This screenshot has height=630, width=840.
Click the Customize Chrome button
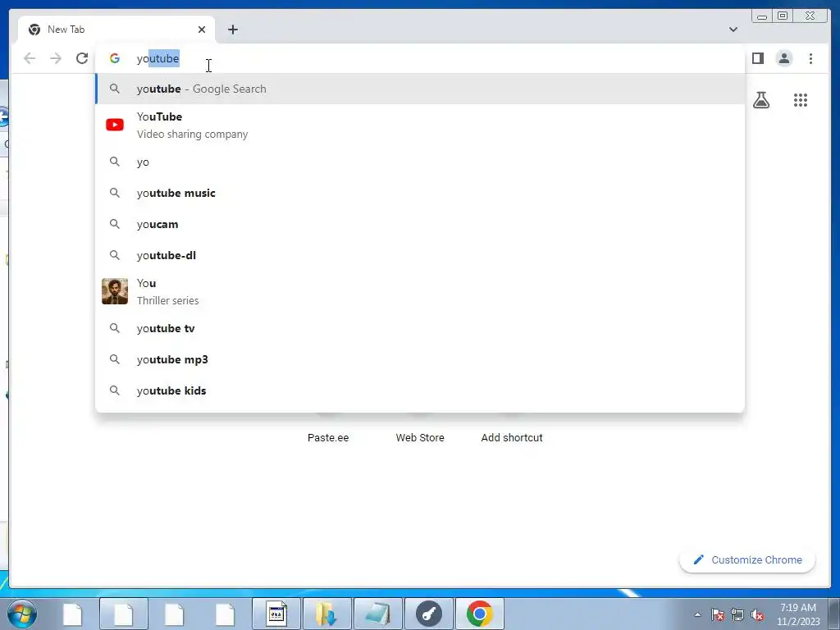(x=747, y=559)
